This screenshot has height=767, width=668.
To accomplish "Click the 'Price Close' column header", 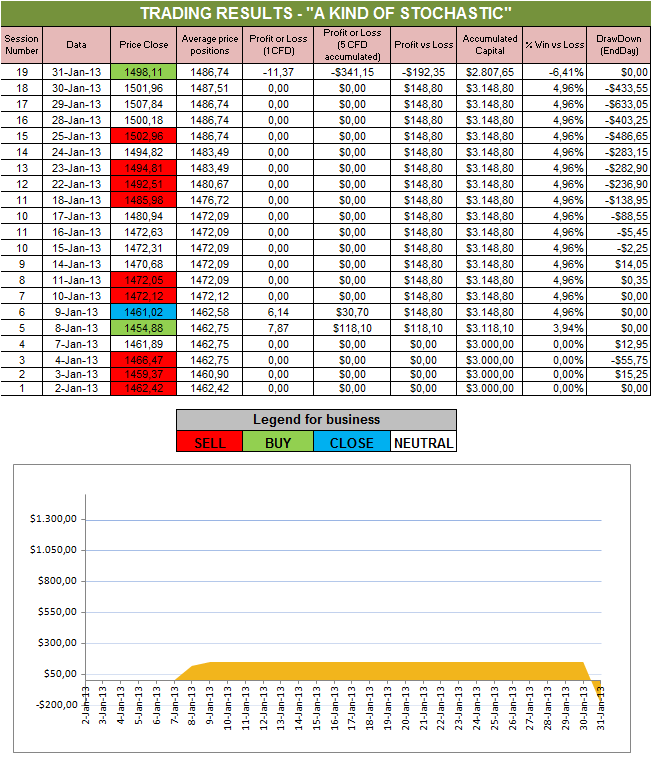I will tap(143, 45).
